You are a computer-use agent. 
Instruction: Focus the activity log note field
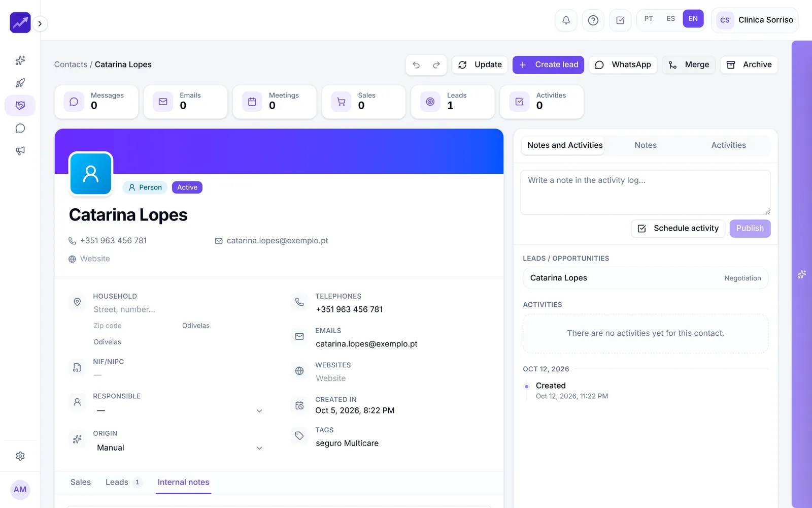click(x=646, y=193)
